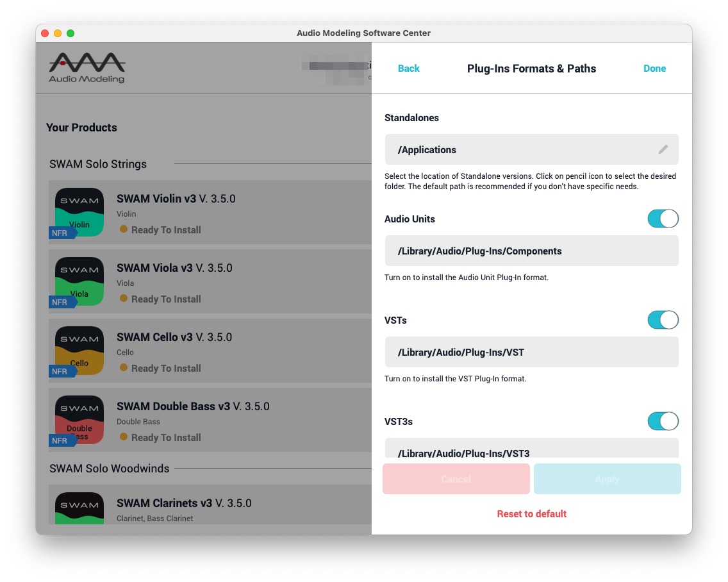Click the VSTs section label
Screen dimensions: 728x582
pyautogui.click(x=395, y=320)
